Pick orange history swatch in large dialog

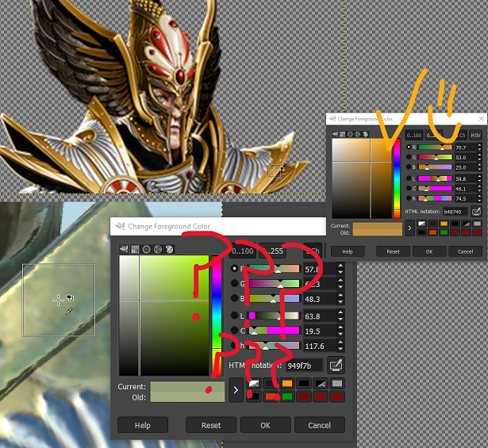[287, 384]
